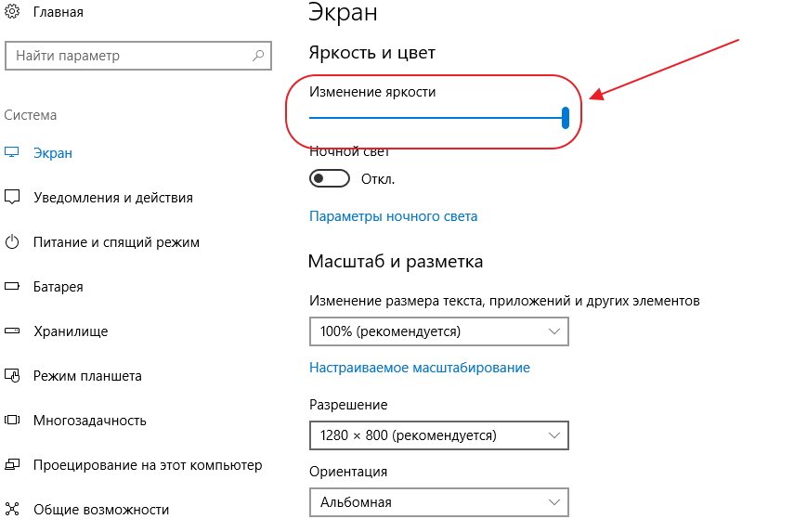This screenshot has width=807, height=532.
Task: Open Параметры ночного света link
Action: point(393,216)
